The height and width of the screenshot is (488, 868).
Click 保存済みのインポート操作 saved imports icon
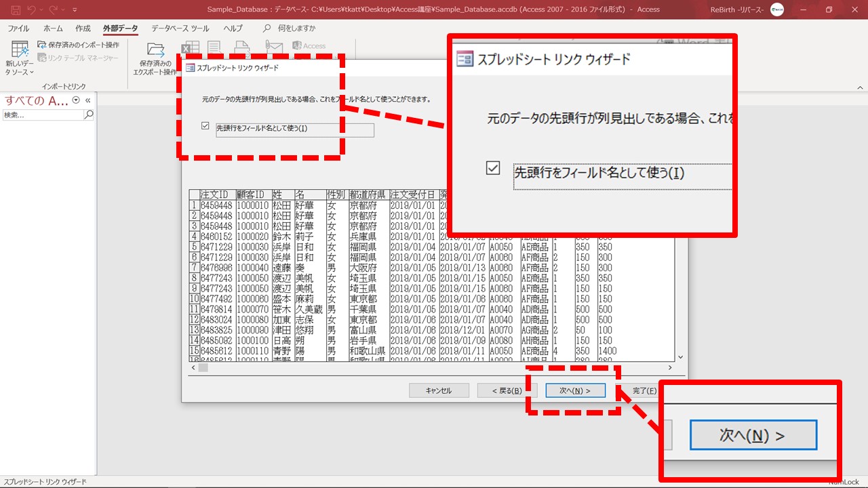(42, 45)
